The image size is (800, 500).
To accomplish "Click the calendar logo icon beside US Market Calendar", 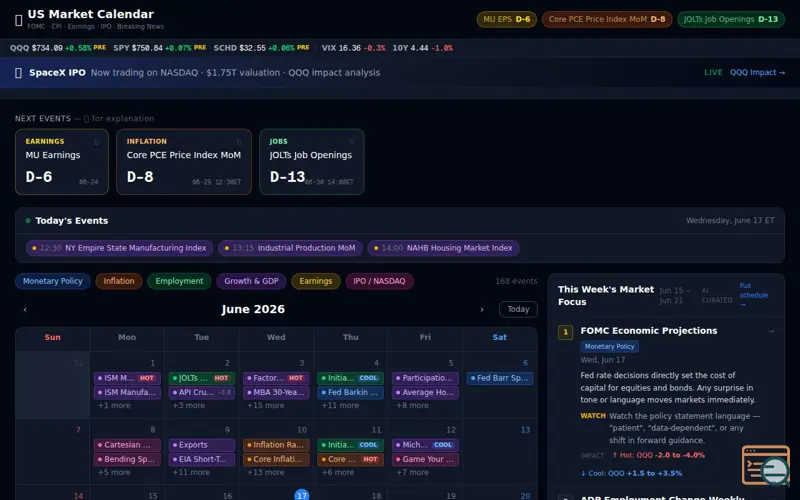I will click(18, 20).
